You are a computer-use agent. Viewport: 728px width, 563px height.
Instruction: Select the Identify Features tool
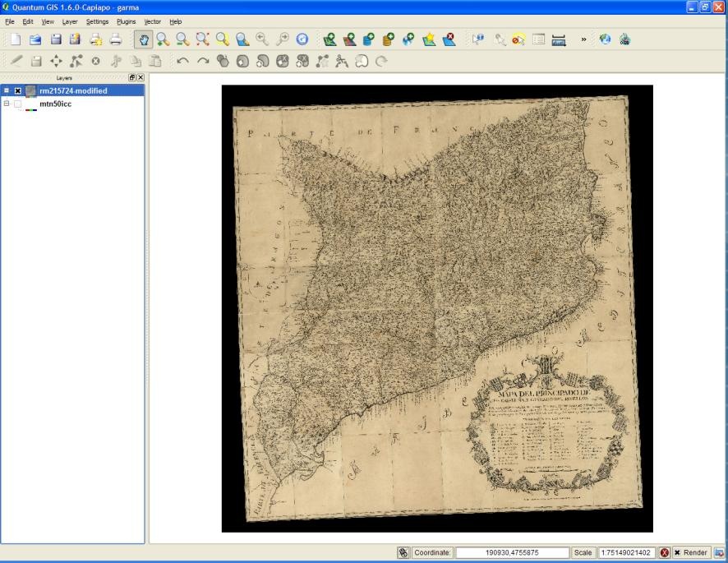point(478,39)
